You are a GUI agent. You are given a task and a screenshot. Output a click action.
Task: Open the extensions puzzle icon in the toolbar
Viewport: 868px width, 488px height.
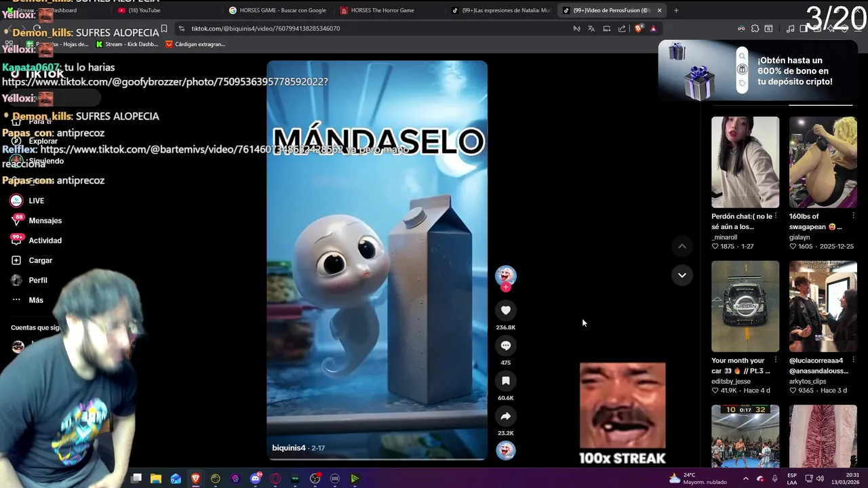click(x=755, y=28)
